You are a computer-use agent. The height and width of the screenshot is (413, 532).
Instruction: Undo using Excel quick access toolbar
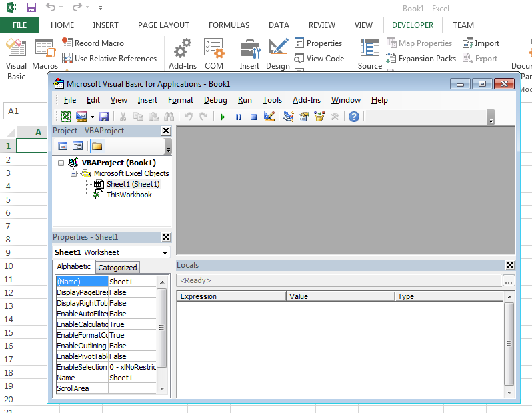[x=51, y=7]
